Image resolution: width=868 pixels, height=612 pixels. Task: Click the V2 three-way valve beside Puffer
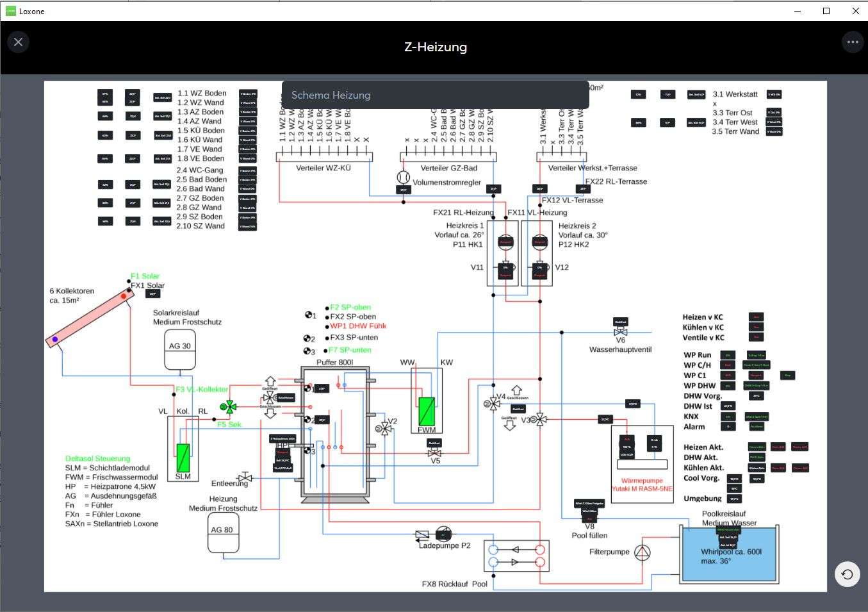(384, 429)
